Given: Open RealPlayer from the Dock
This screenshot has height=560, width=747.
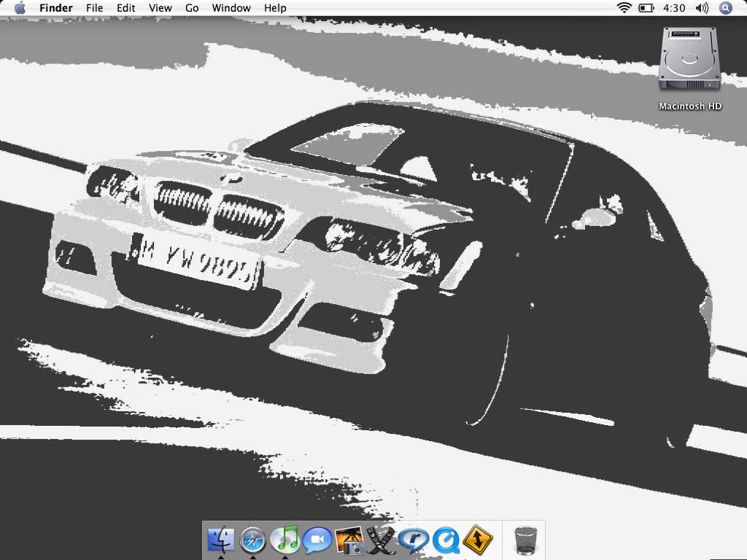Looking at the screenshot, I should pyautogui.click(x=414, y=540).
